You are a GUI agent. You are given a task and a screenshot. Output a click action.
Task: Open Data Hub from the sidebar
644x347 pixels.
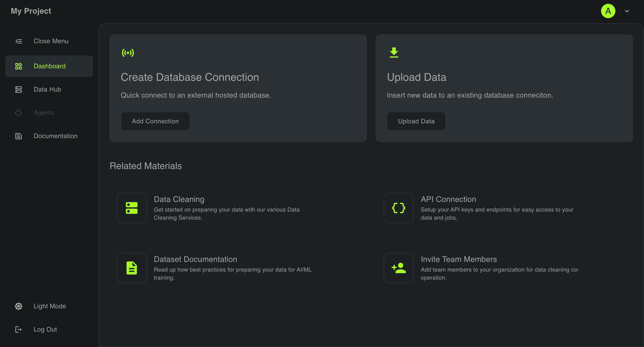click(49, 89)
